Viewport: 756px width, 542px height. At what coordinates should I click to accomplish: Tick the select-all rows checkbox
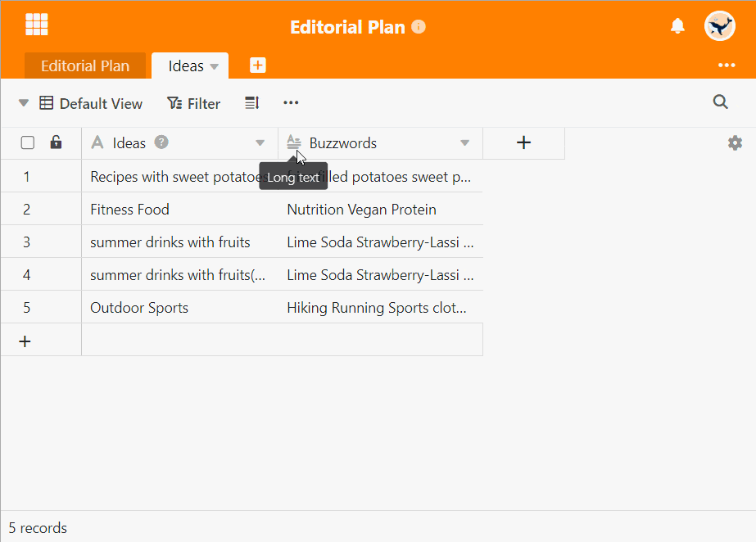(28, 142)
